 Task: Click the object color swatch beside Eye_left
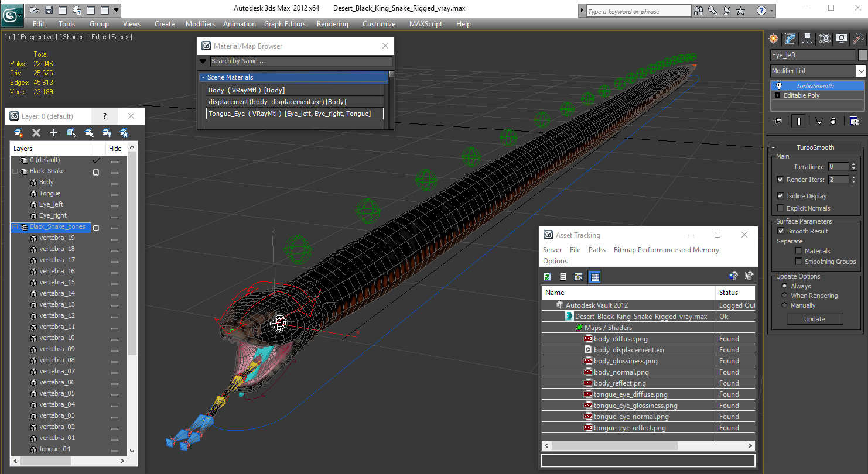click(x=863, y=55)
